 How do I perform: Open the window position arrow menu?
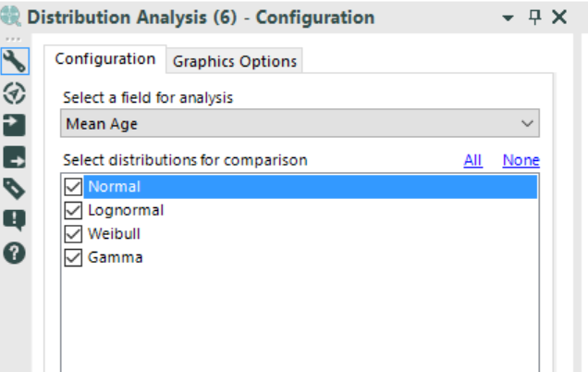(x=508, y=19)
